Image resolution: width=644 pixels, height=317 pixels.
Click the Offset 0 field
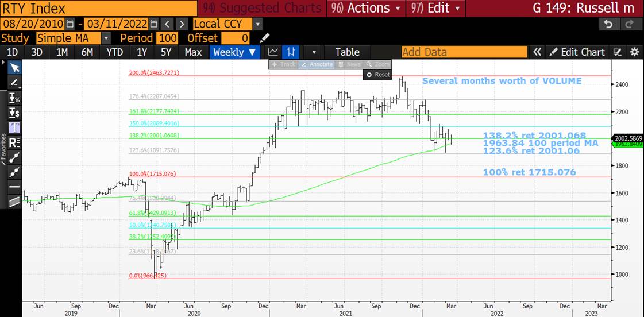(x=236, y=38)
